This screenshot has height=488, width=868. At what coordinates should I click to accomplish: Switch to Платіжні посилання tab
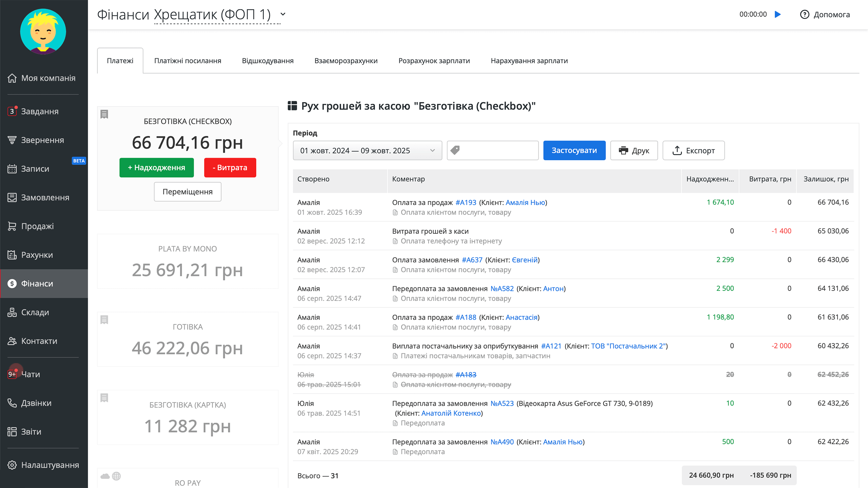pyautogui.click(x=188, y=61)
